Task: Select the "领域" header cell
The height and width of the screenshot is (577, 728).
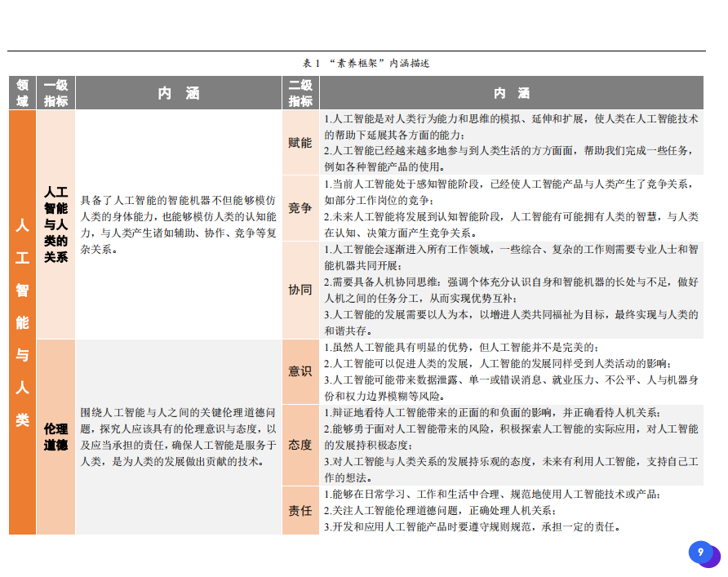Action: click(22, 93)
